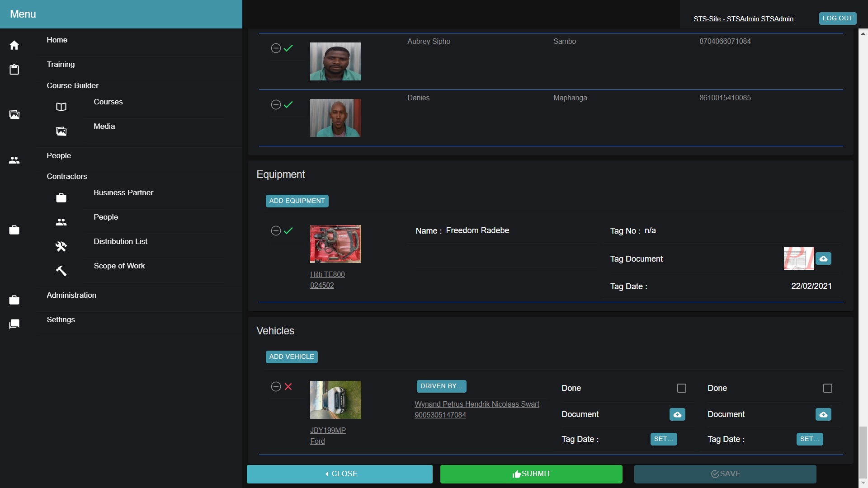Upload the equipment Tag Document via the cloud icon
The image size is (868, 488).
coord(823,259)
